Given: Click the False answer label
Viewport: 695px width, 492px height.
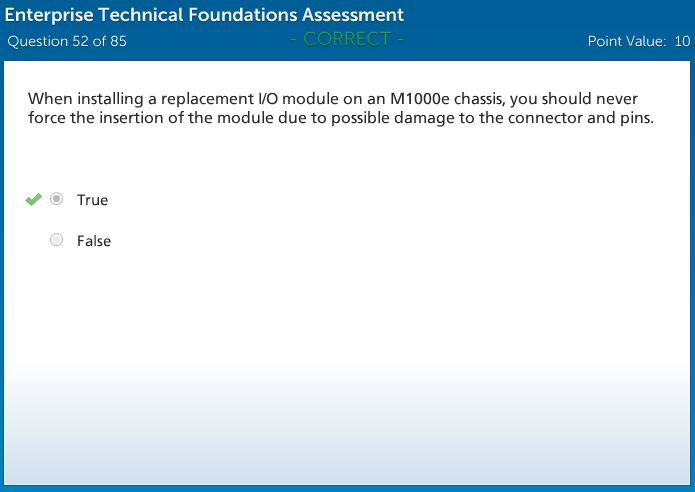Looking at the screenshot, I should 94,241.
